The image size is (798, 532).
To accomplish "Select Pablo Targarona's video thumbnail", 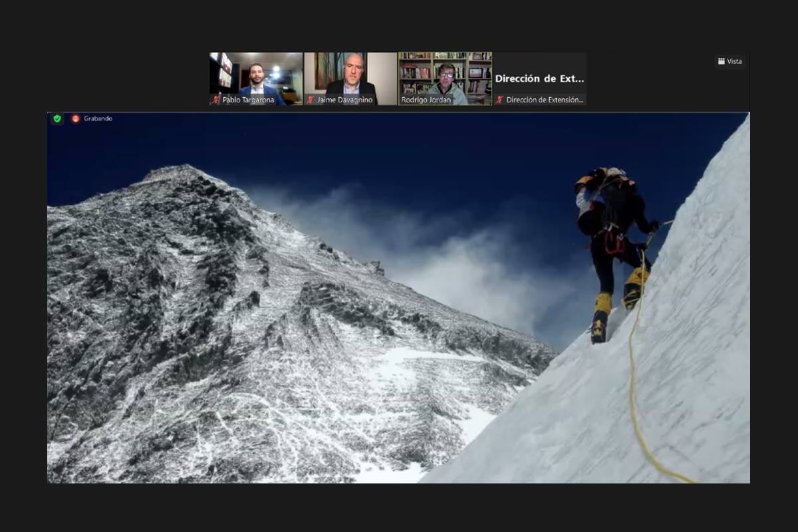I will click(x=256, y=78).
